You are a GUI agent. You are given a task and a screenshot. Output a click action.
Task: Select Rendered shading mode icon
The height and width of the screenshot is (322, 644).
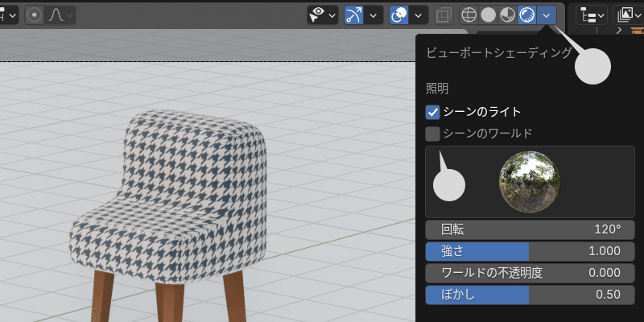[526, 15]
